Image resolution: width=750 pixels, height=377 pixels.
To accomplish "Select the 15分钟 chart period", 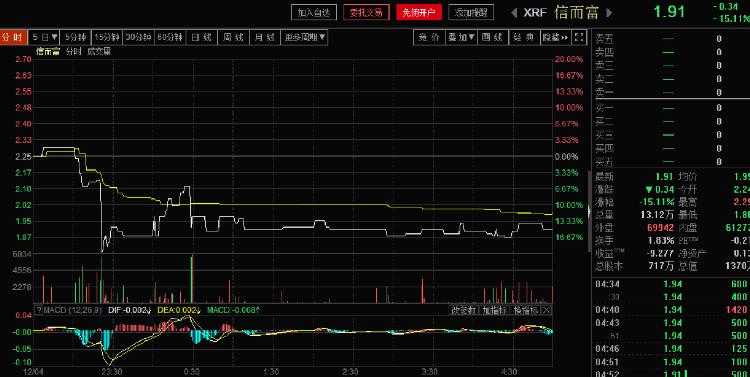I will click(x=107, y=37).
